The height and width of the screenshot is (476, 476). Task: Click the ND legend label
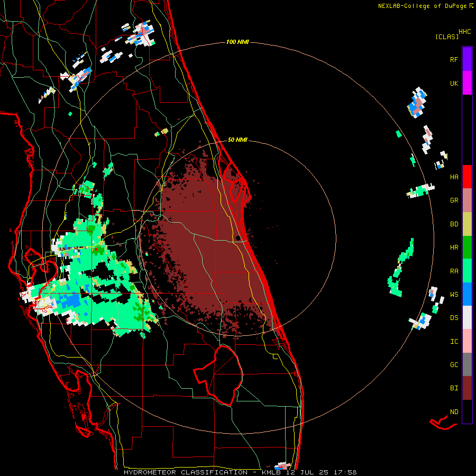click(x=454, y=411)
